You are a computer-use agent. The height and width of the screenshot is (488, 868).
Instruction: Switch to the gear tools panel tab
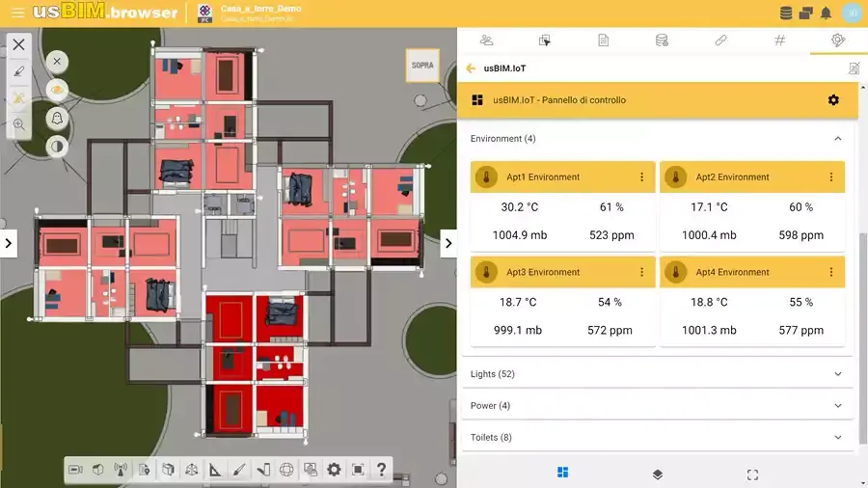pyautogui.click(x=838, y=40)
